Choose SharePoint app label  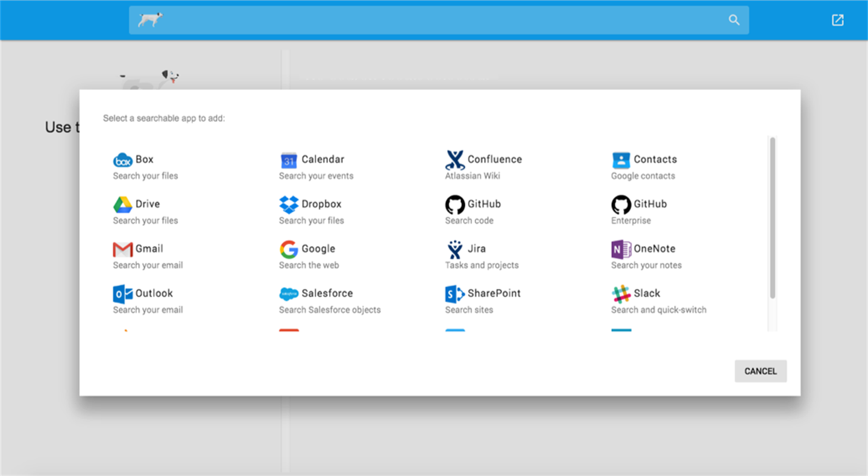tap(494, 293)
